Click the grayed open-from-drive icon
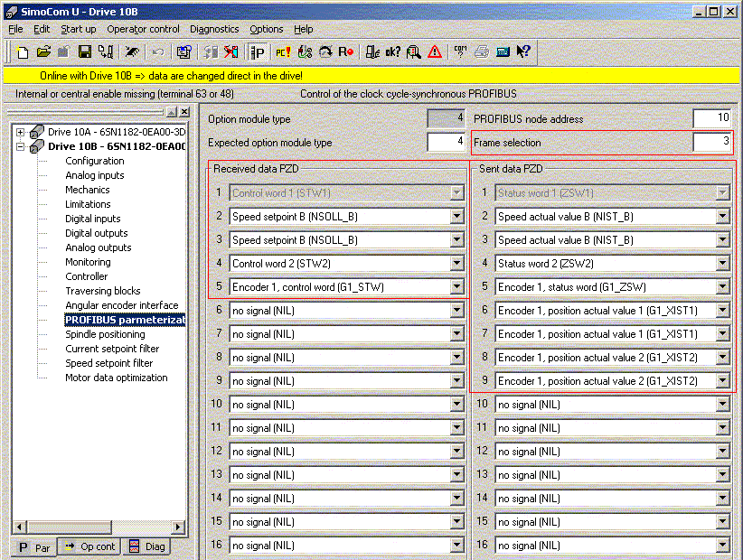This screenshot has height=560, width=743. coord(63,51)
